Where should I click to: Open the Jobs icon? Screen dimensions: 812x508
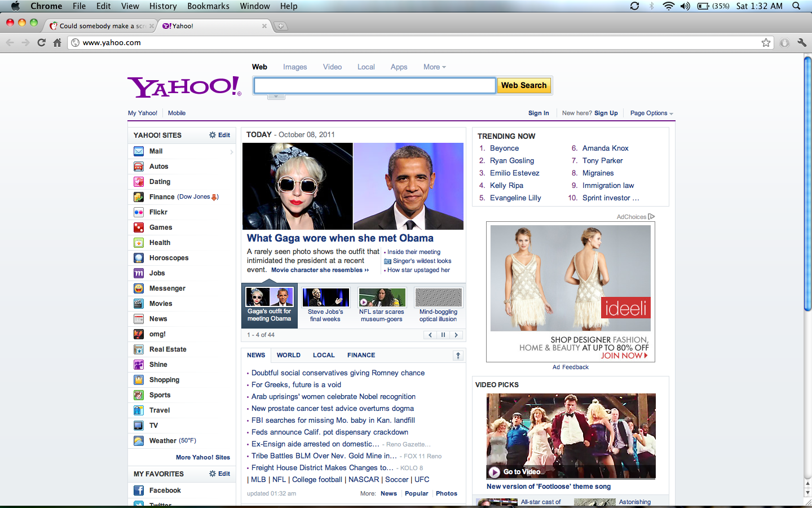point(139,273)
